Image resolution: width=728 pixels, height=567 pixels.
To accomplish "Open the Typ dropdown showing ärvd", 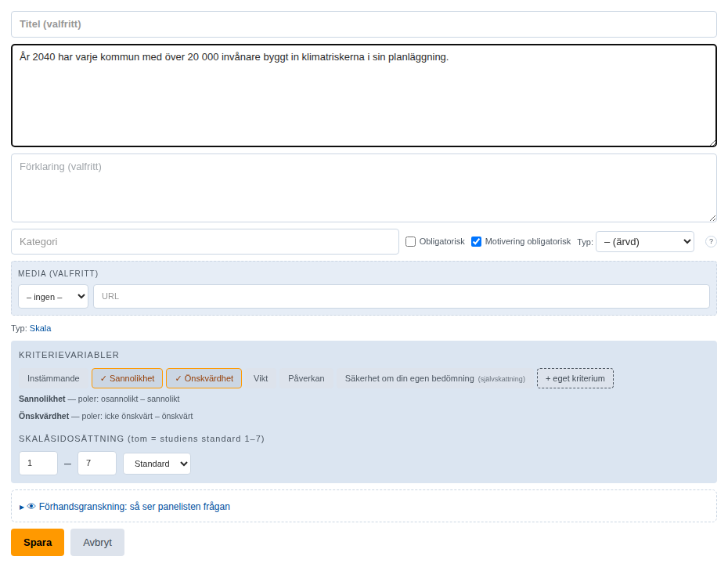I will tap(645, 241).
